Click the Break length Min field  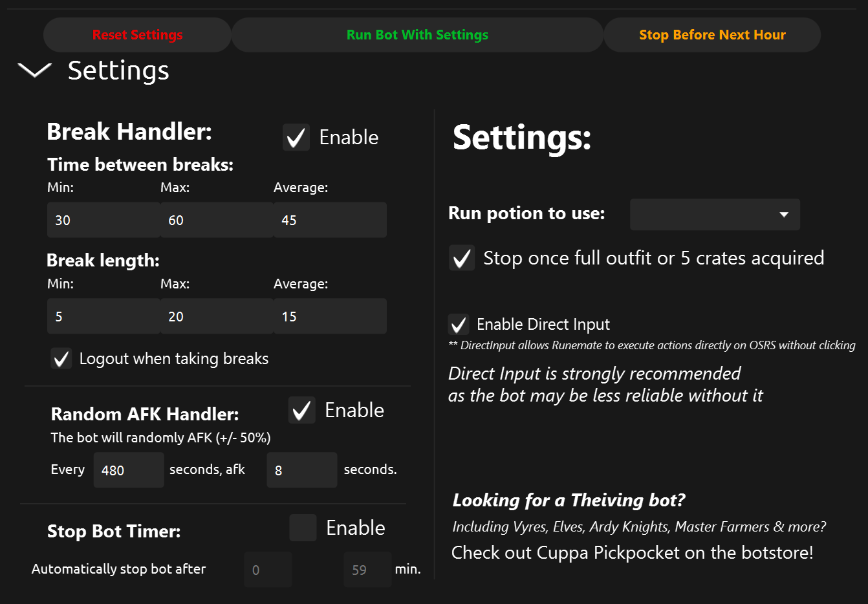click(x=103, y=317)
